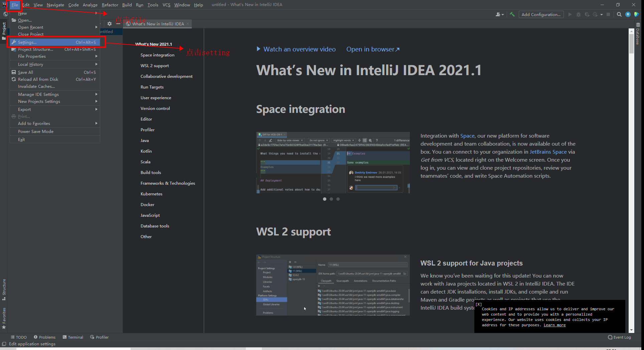This screenshot has height=350, width=644.
Task: Expand the New submenu arrow
Action: click(96, 13)
